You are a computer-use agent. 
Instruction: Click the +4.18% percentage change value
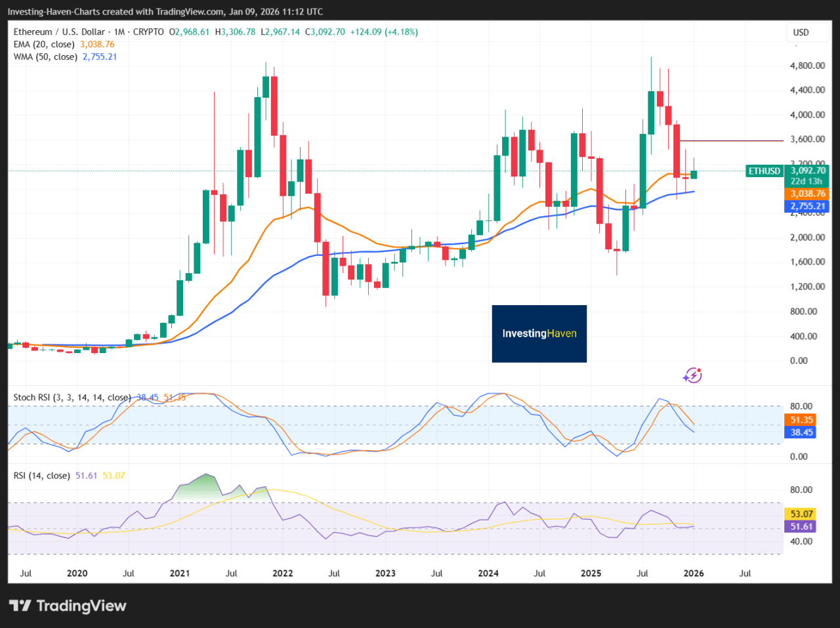pyautogui.click(x=402, y=31)
